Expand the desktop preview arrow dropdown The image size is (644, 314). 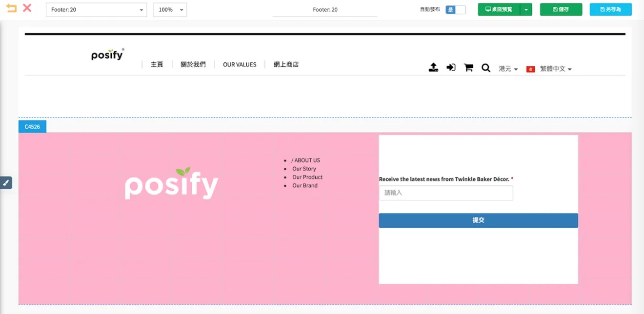point(526,9)
